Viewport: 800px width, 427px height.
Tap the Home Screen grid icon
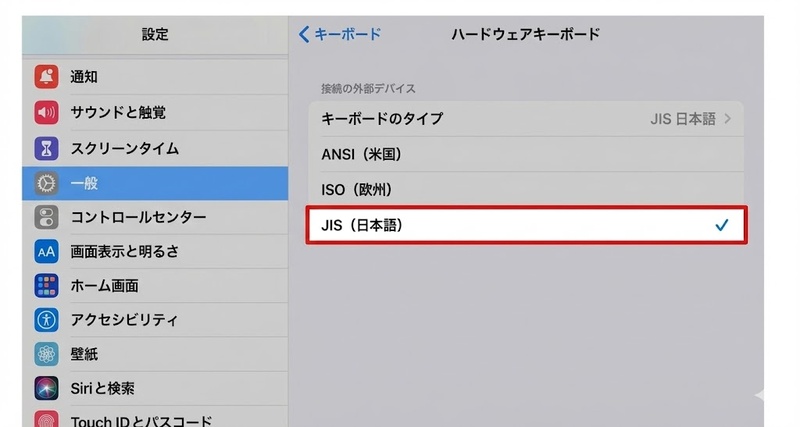(46, 286)
